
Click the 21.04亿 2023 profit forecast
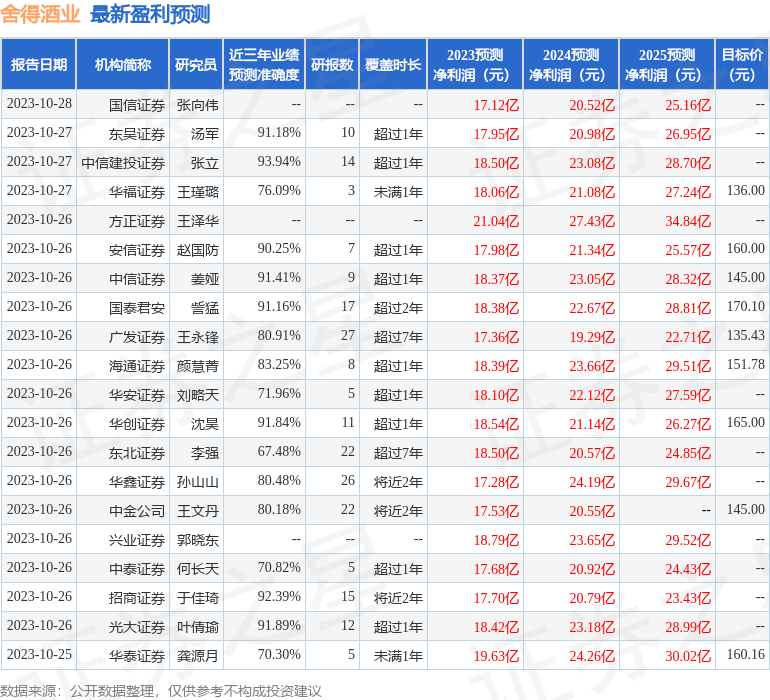click(496, 220)
